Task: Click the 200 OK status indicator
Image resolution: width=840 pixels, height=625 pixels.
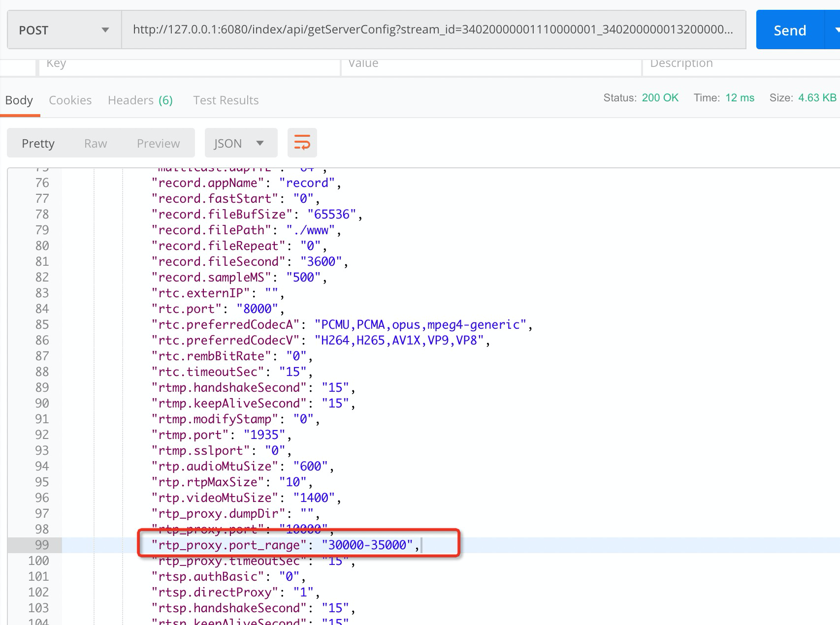Action: click(660, 98)
